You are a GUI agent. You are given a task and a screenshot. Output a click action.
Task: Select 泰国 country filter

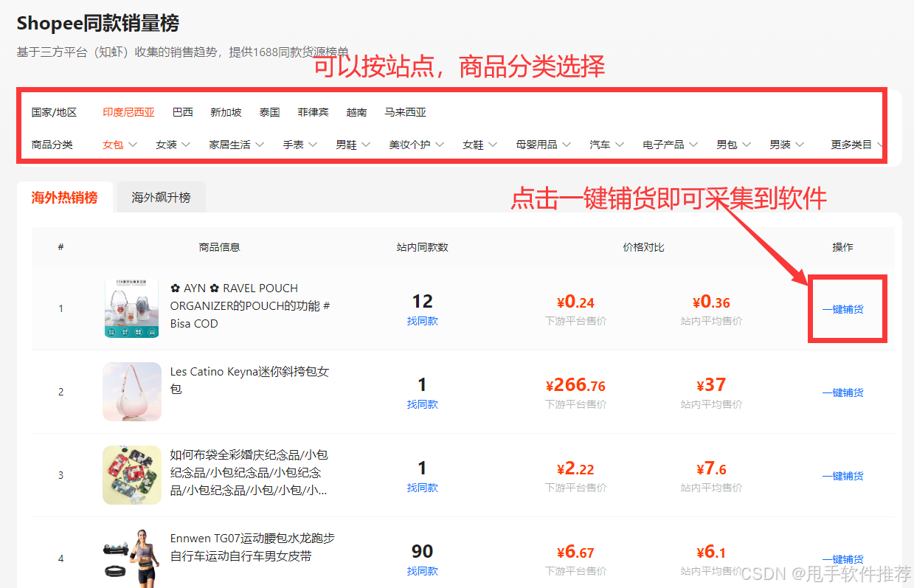click(269, 112)
